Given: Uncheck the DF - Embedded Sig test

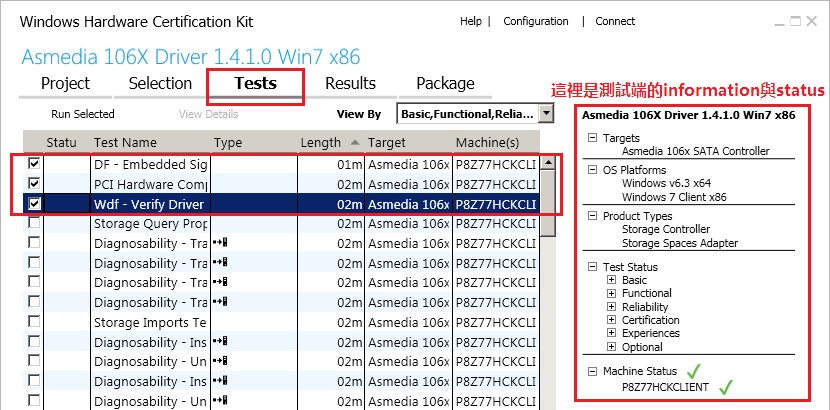Looking at the screenshot, I should coord(34,164).
